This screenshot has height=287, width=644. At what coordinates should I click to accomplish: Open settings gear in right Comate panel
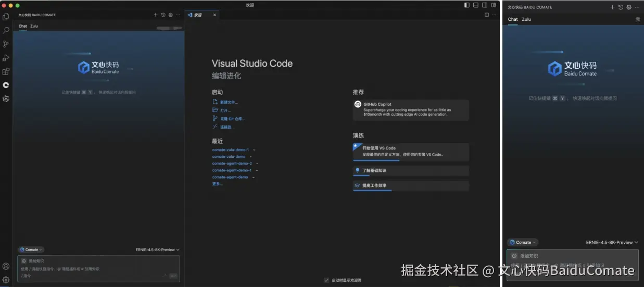point(629,7)
